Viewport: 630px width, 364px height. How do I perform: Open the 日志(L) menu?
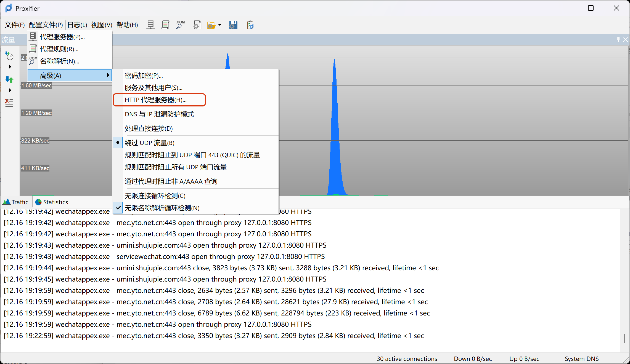[77, 25]
